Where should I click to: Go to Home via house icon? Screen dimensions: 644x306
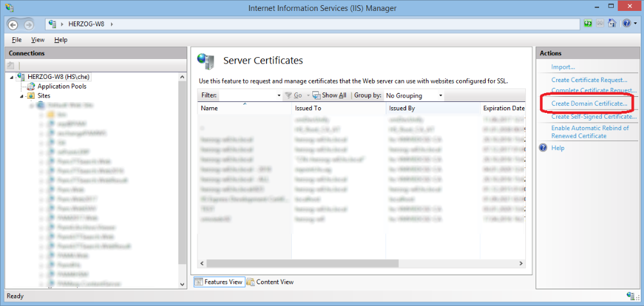click(x=612, y=24)
